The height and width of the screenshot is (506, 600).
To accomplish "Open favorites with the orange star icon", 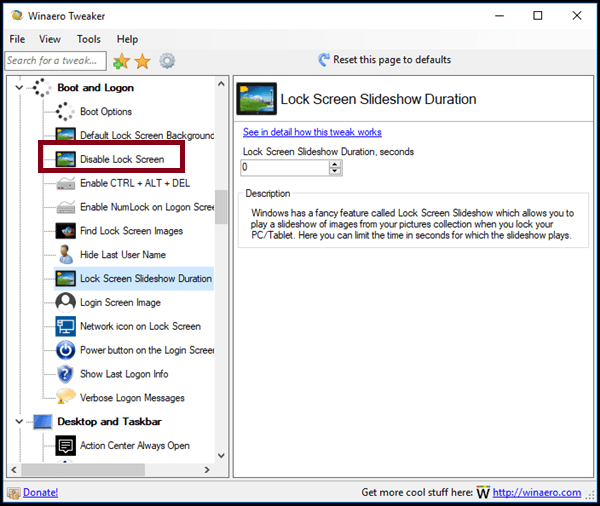I will (143, 61).
